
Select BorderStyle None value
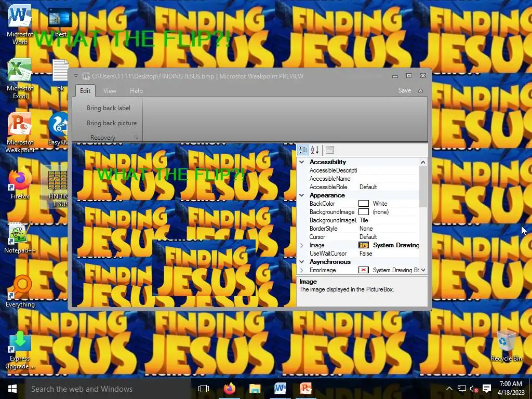coord(366,229)
